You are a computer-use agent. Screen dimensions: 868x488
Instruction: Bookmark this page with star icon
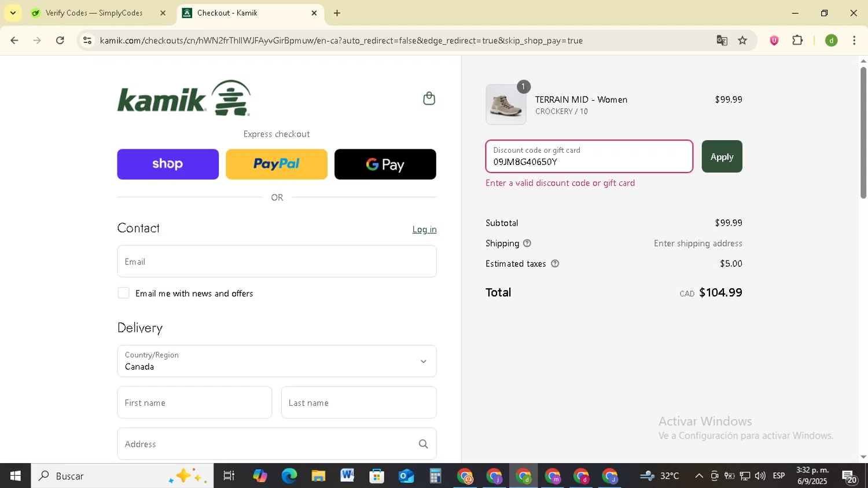click(x=742, y=41)
